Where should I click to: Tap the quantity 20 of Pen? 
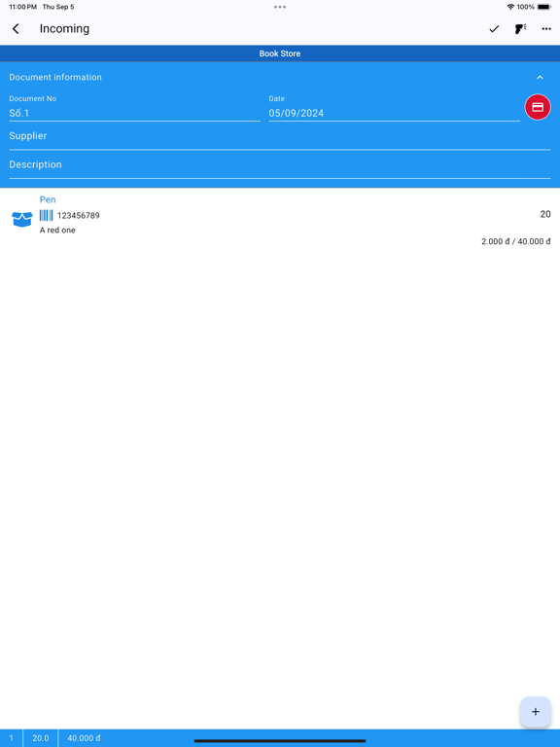(x=545, y=214)
